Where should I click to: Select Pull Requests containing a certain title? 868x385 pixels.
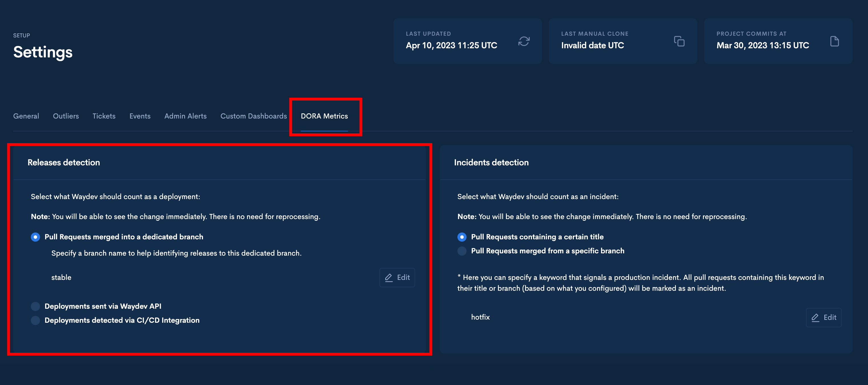pos(462,237)
